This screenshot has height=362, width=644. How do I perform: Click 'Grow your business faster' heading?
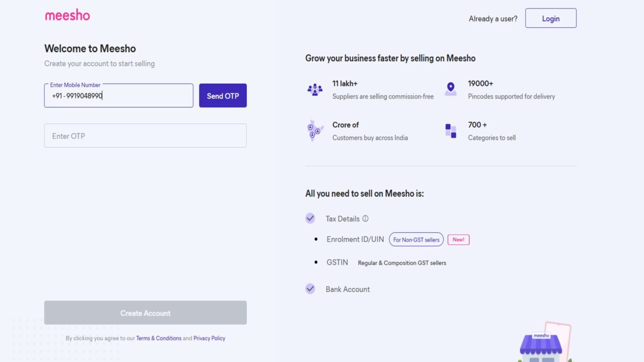390,58
